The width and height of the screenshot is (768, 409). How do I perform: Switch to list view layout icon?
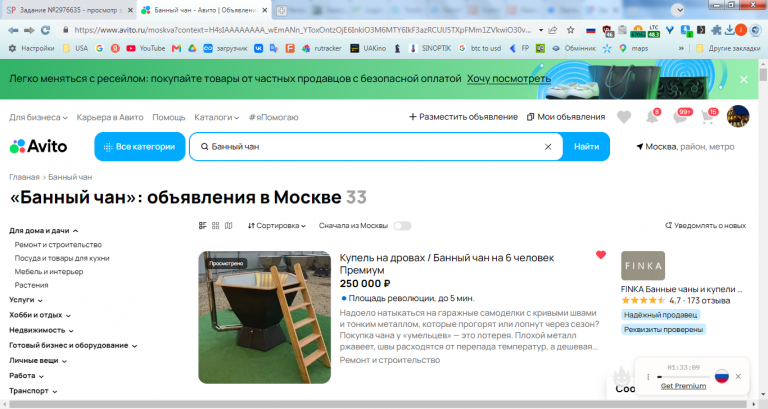pyautogui.click(x=203, y=226)
